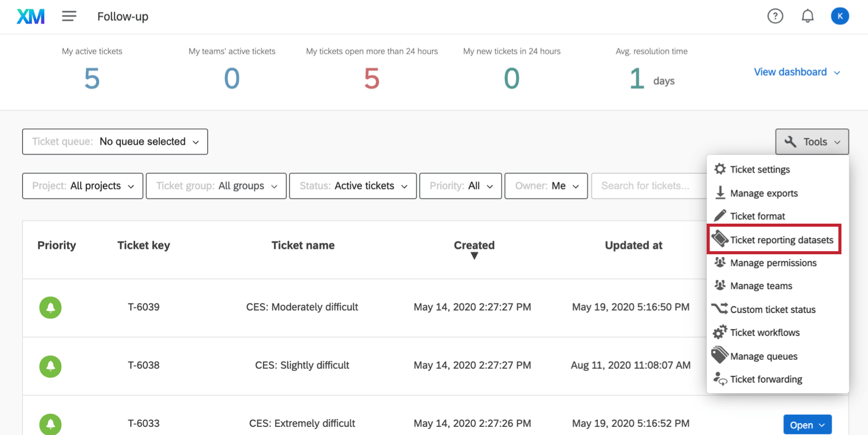Click the Open button for T-6033
Viewport: 868px width, 435px height.
(807, 425)
